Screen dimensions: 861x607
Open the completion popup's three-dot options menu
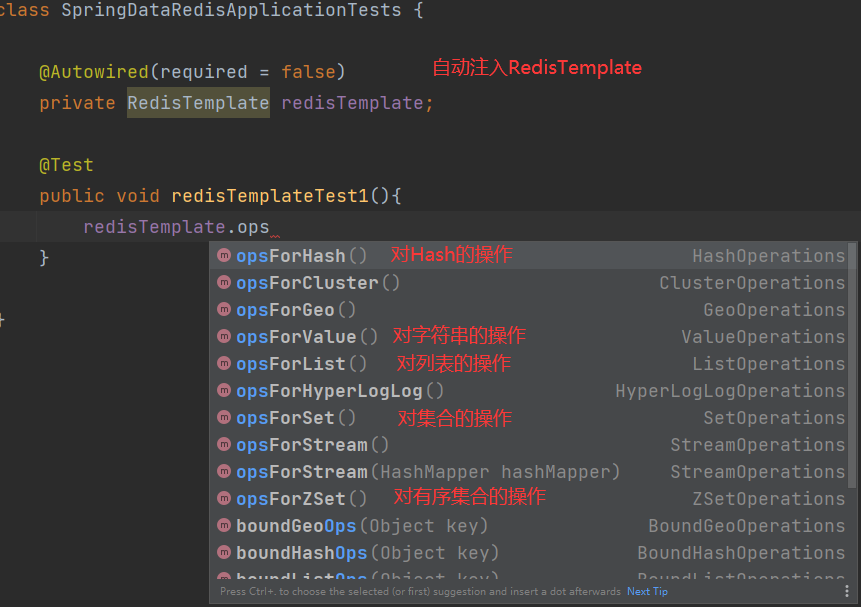click(x=846, y=592)
